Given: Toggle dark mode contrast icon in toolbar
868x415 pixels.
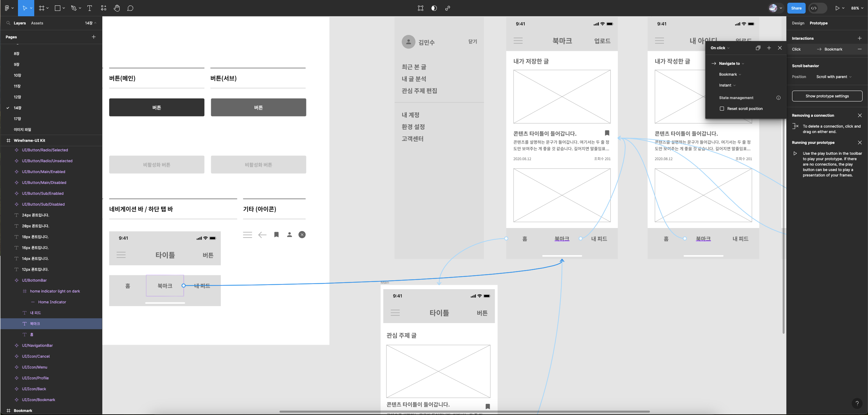Looking at the screenshot, I should [434, 8].
